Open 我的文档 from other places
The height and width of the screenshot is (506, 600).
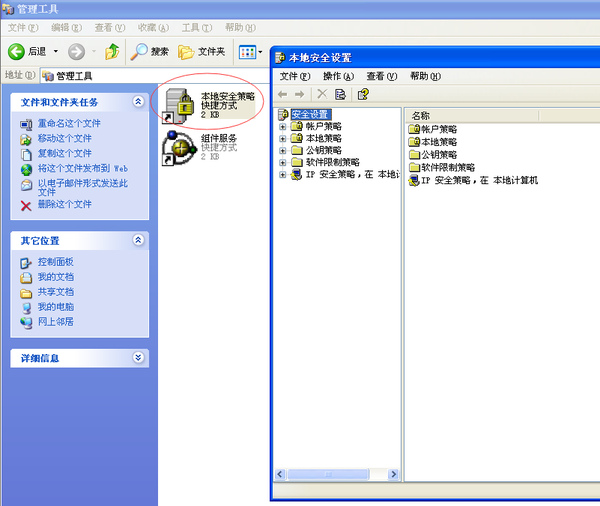(55, 277)
